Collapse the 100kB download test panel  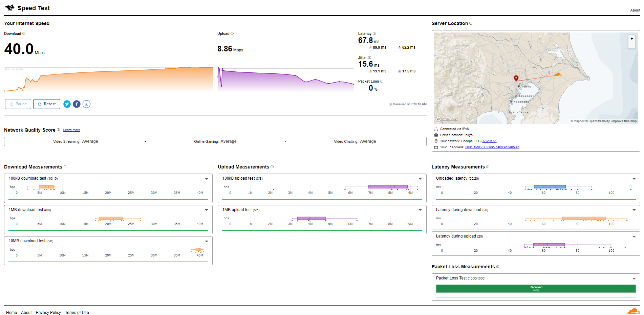tap(207, 179)
